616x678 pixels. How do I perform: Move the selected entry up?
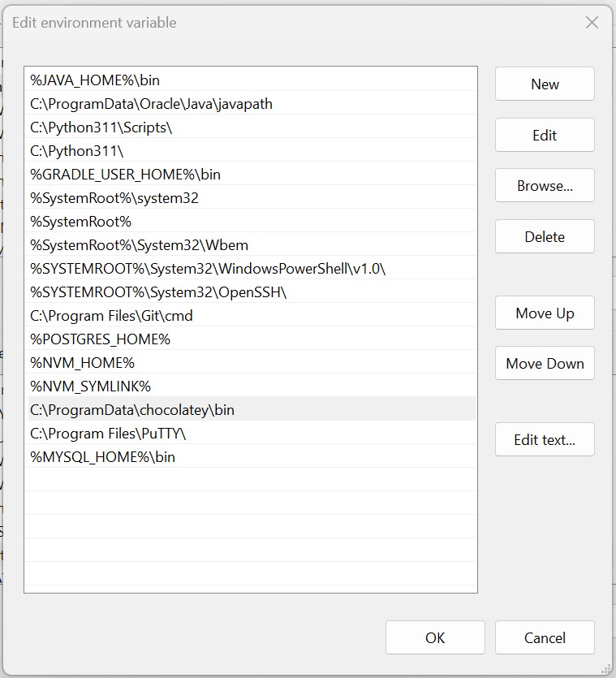pos(545,313)
